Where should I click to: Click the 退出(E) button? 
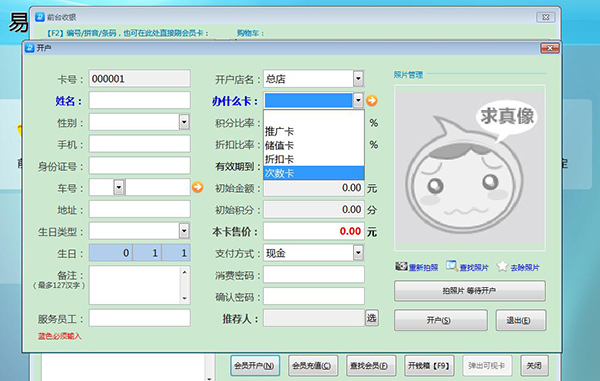click(x=521, y=320)
